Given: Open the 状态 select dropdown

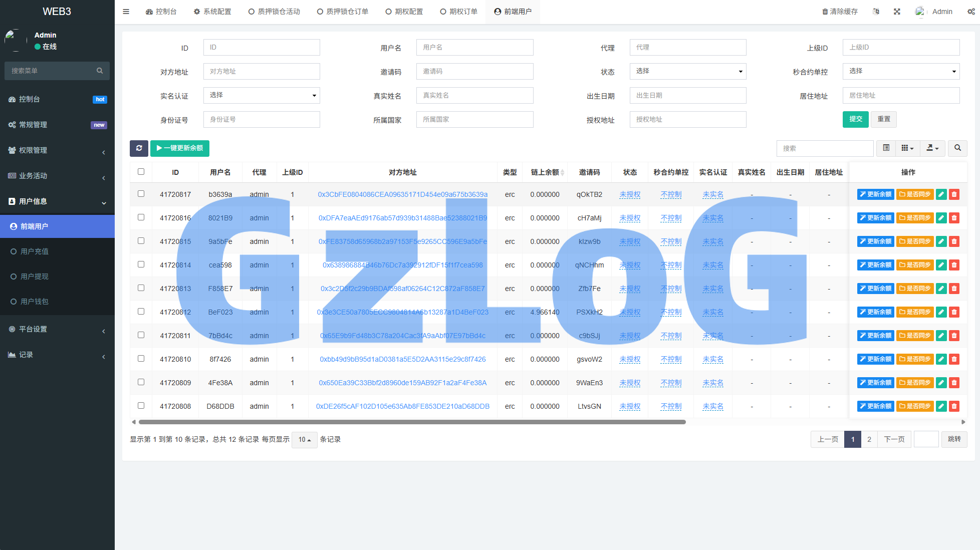Looking at the screenshot, I should coord(687,71).
